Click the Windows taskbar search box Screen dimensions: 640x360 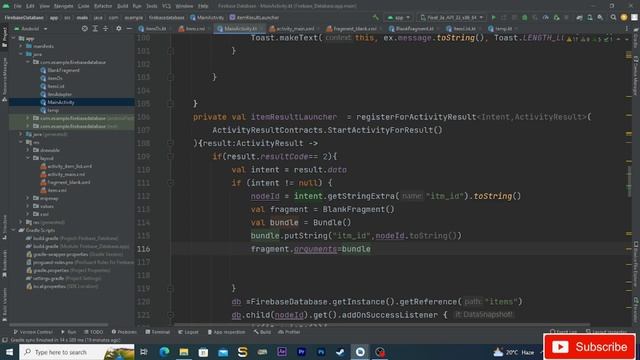tap(77, 352)
